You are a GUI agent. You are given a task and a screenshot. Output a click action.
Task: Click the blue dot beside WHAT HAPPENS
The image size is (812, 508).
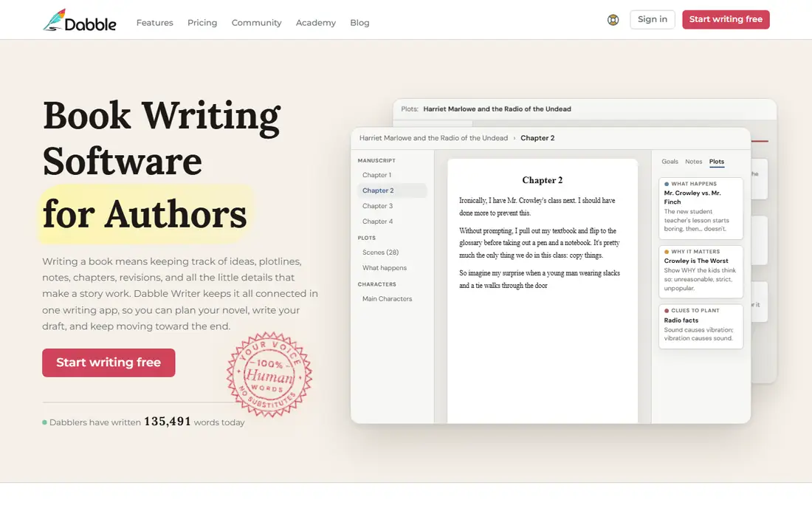click(667, 184)
